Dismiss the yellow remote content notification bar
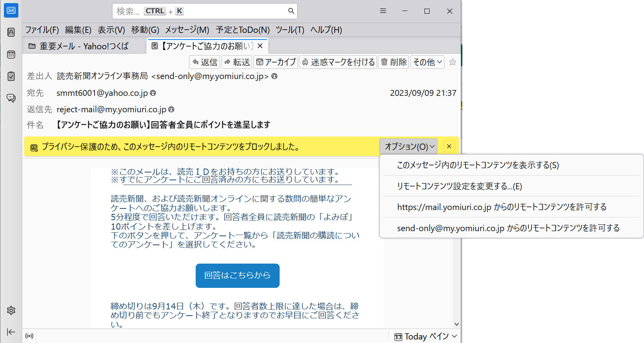The width and height of the screenshot is (644, 343). (x=449, y=146)
